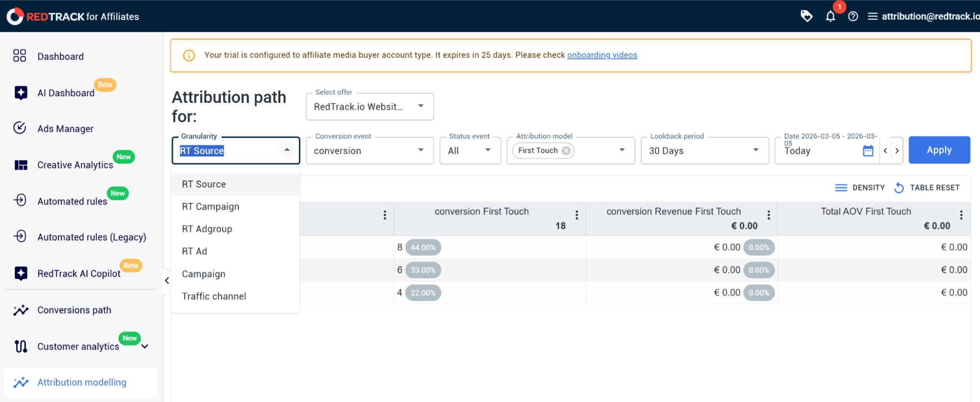Click the Automated rules arrow icon
980x402 pixels.
[x=20, y=200]
